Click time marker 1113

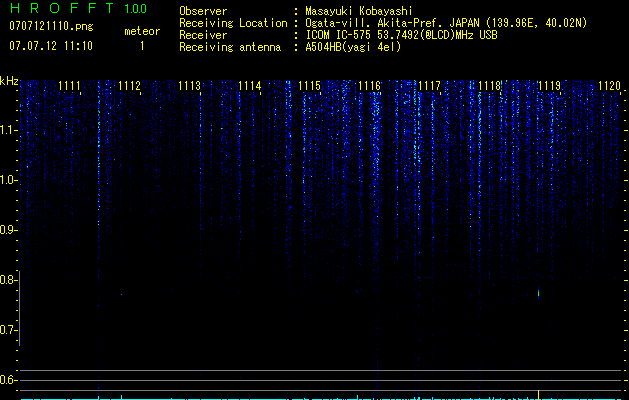pos(189,86)
